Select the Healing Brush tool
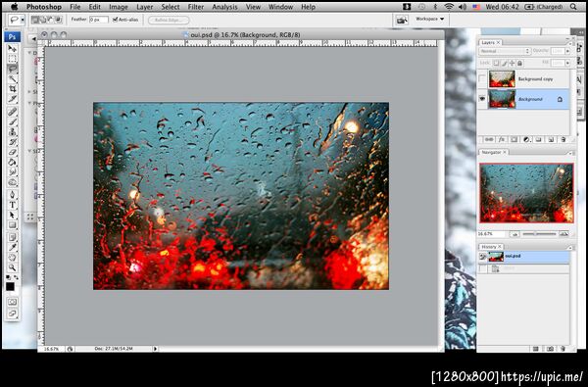 coord(13,112)
